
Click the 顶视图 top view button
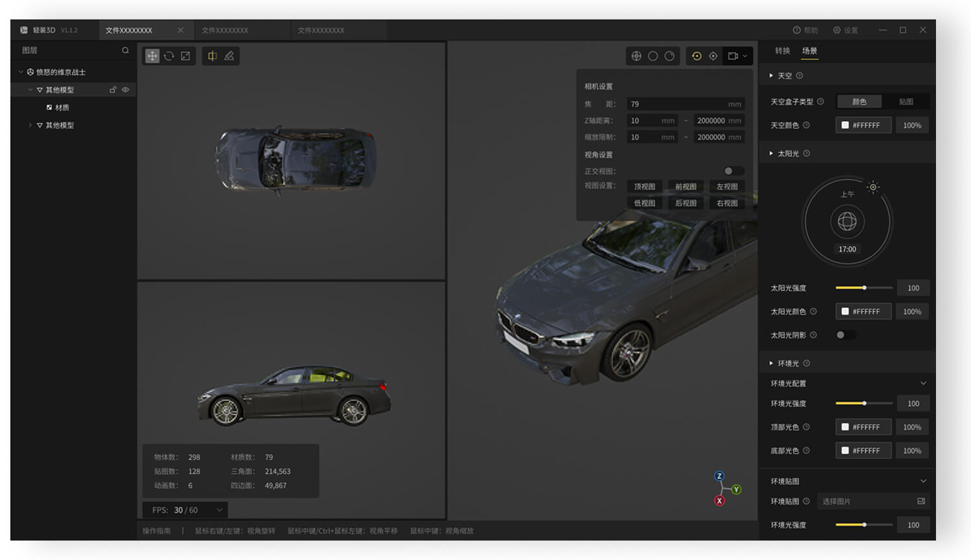click(x=644, y=187)
